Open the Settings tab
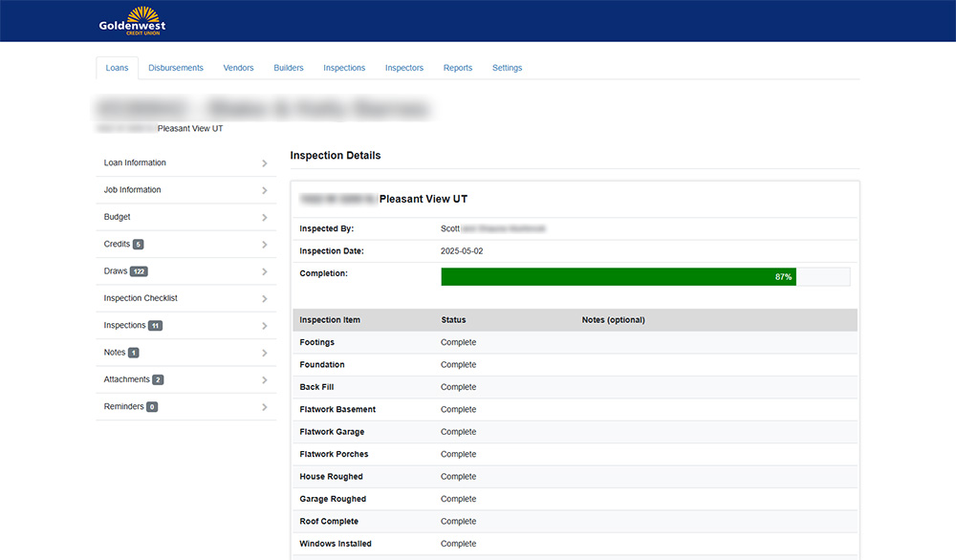The image size is (956, 560). (507, 68)
